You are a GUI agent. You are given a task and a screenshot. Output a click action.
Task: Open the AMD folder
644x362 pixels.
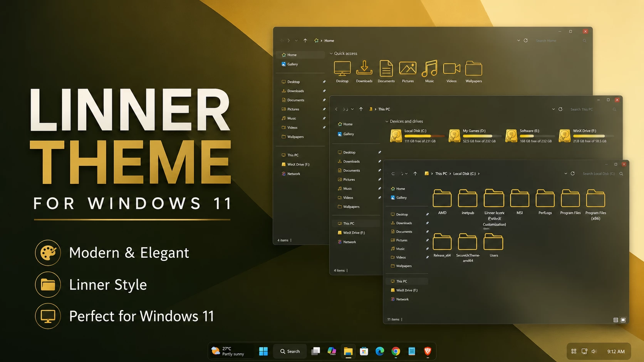click(442, 198)
